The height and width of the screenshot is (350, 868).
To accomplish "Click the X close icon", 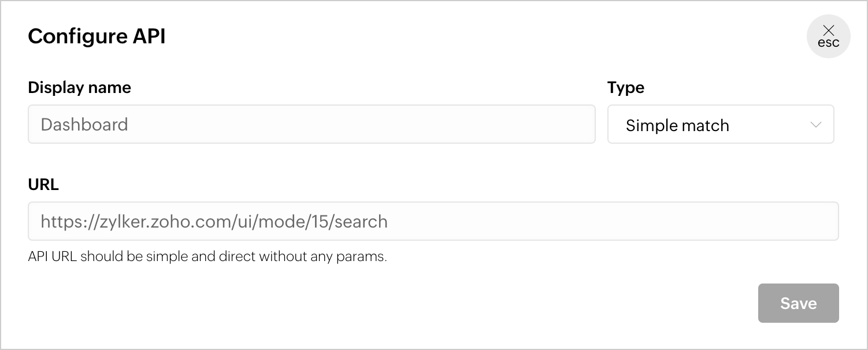I will pyautogui.click(x=829, y=31).
